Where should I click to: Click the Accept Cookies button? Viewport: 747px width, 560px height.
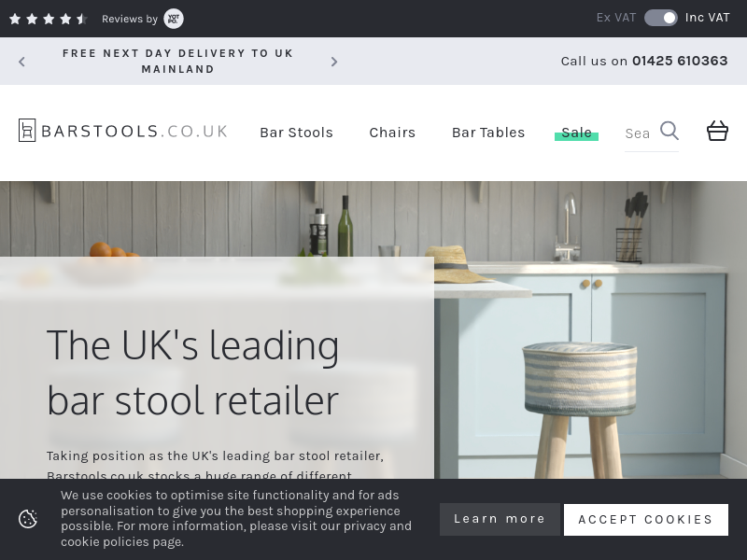(646, 520)
